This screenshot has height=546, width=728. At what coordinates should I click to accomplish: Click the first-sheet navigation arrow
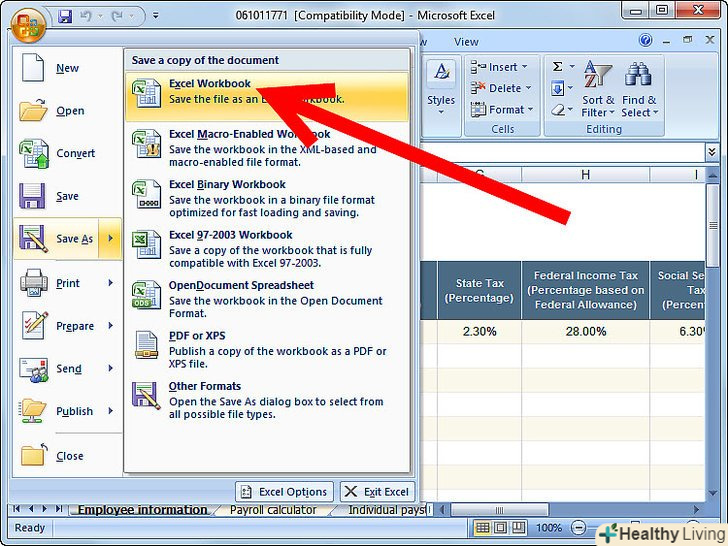tap(17, 509)
